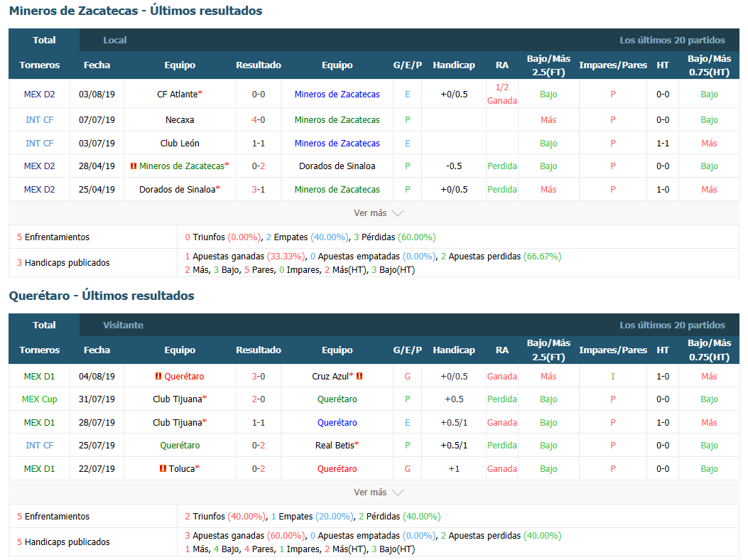Click the 4-0 result of the Necaxa match

coord(259,120)
